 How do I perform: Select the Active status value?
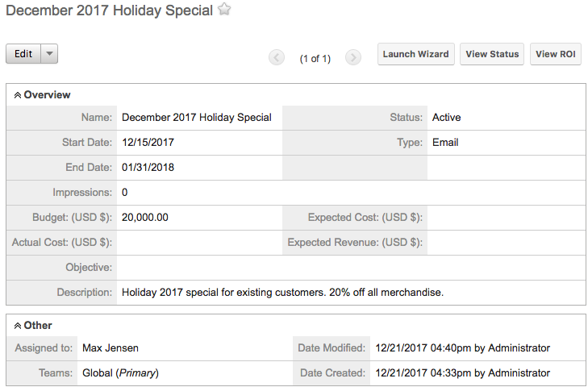pos(446,118)
